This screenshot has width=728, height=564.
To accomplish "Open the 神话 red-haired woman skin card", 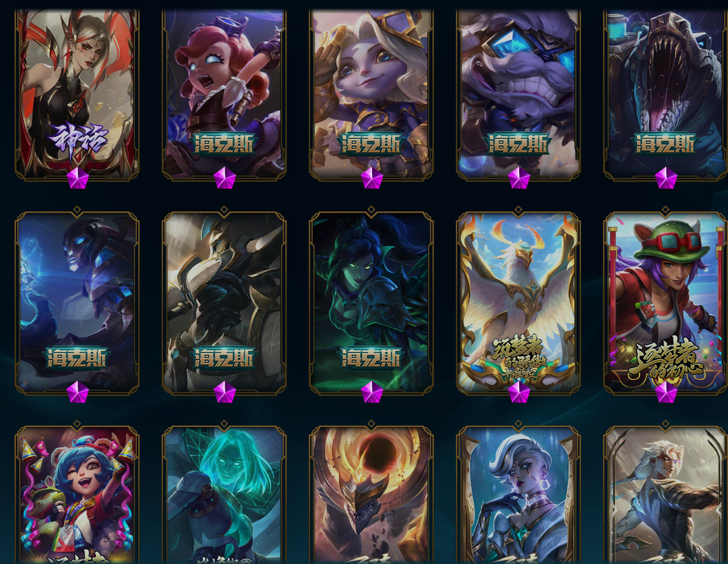I will (x=77, y=93).
